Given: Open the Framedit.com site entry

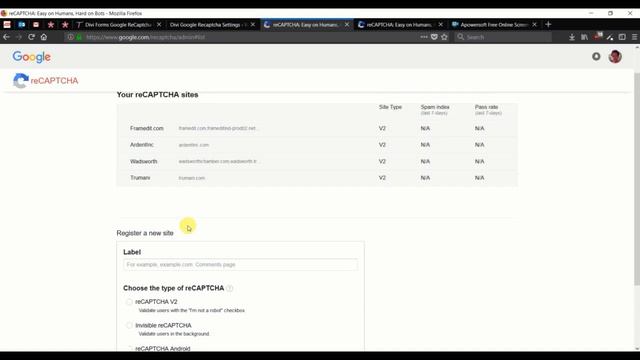Looking at the screenshot, I should (147, 128).
